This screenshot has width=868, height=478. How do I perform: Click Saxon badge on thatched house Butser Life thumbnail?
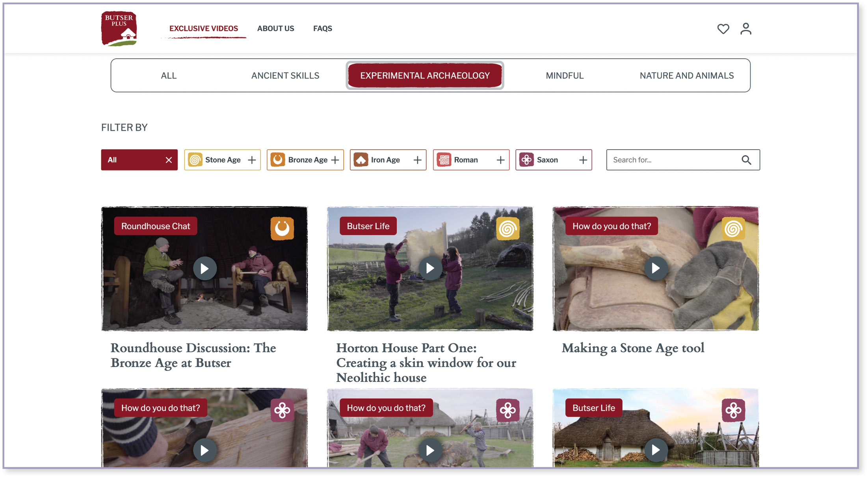[733, 410]
